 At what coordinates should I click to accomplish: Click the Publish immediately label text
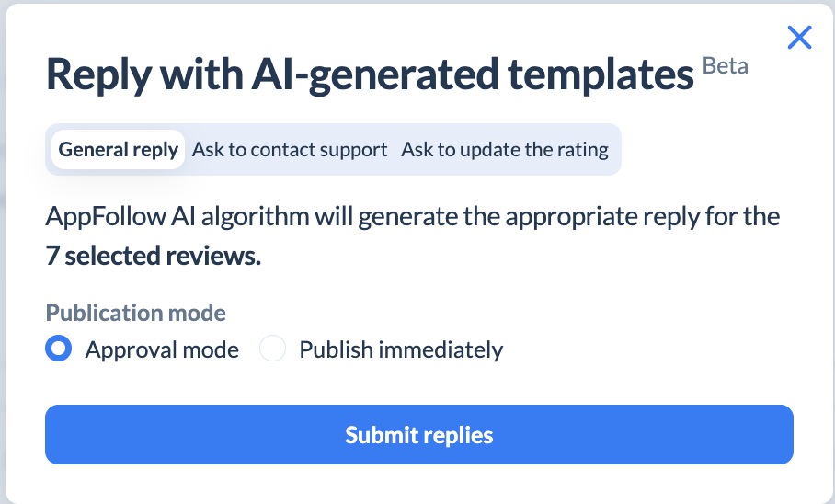[x=401, y=350]
